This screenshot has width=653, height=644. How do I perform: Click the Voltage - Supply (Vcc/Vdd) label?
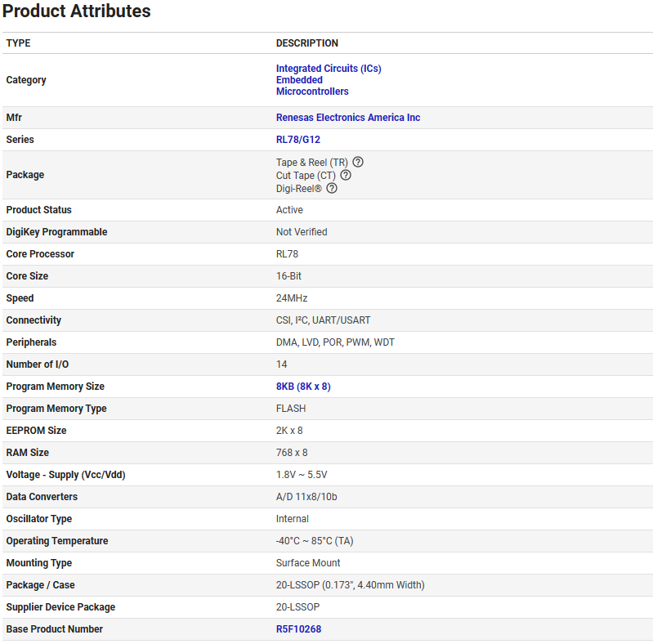65,475
